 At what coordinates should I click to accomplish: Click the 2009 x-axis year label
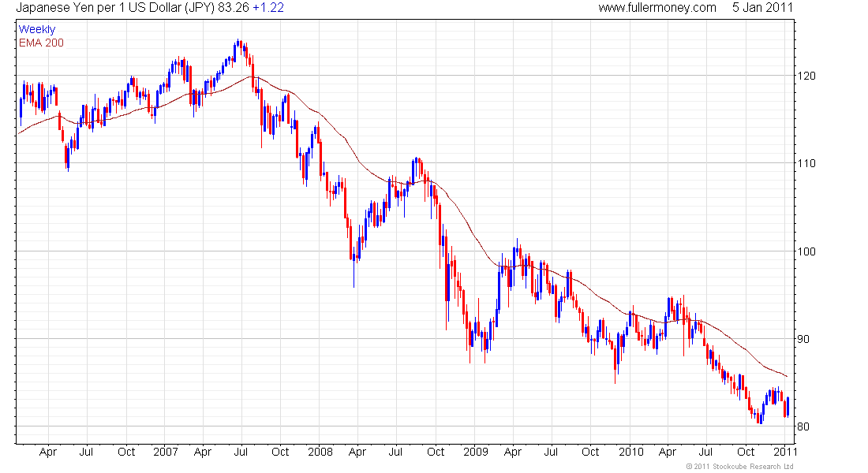click(476, 452)
